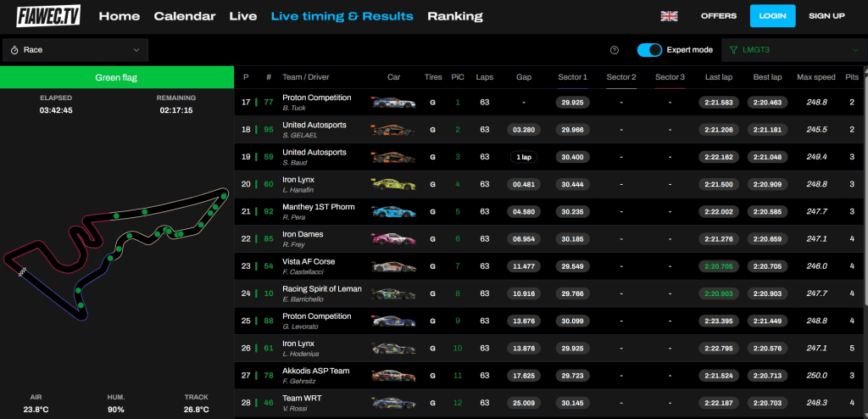Click driver L. Hodenius name
The width and height of the screenshot is (868, 419).
click(301, 354)
